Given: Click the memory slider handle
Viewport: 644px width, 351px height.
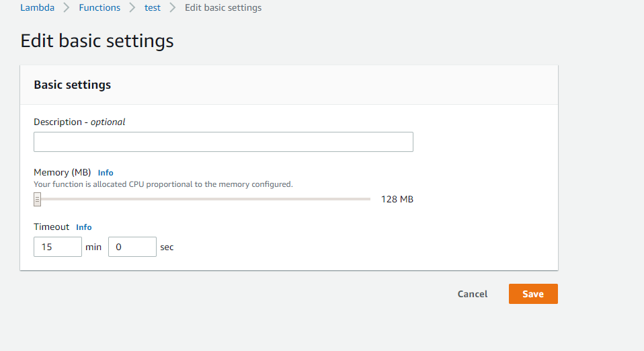Looking at the screenshot, I should 38,199.
